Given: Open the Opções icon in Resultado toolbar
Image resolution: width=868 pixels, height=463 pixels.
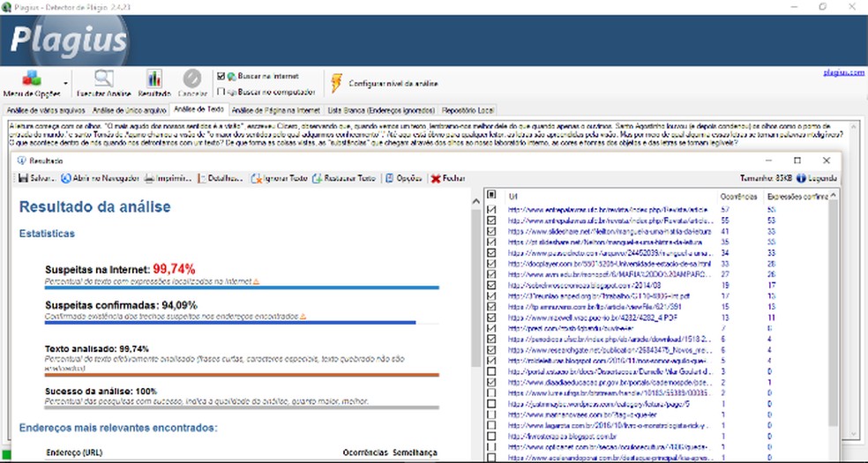Looking at the screenshot, I should (390, 178).
